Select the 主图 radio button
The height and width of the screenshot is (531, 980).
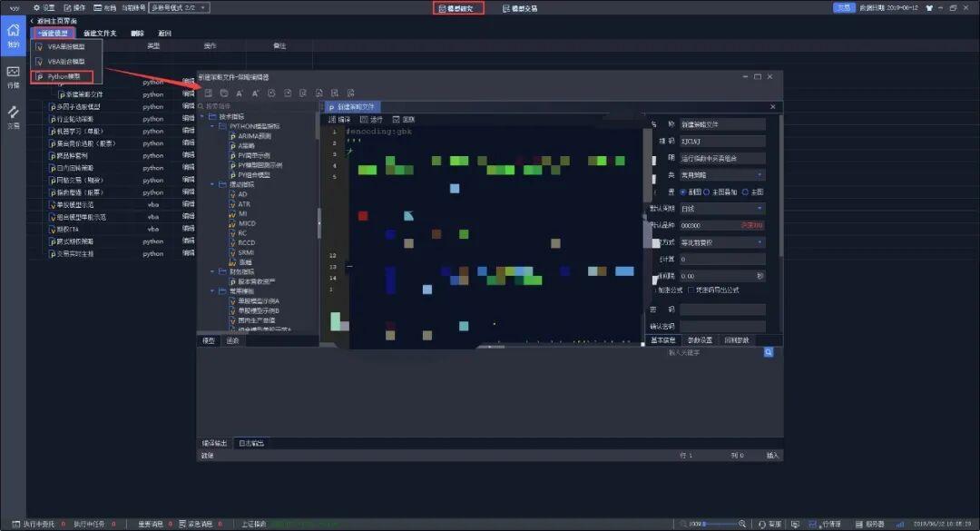point(745,192)
